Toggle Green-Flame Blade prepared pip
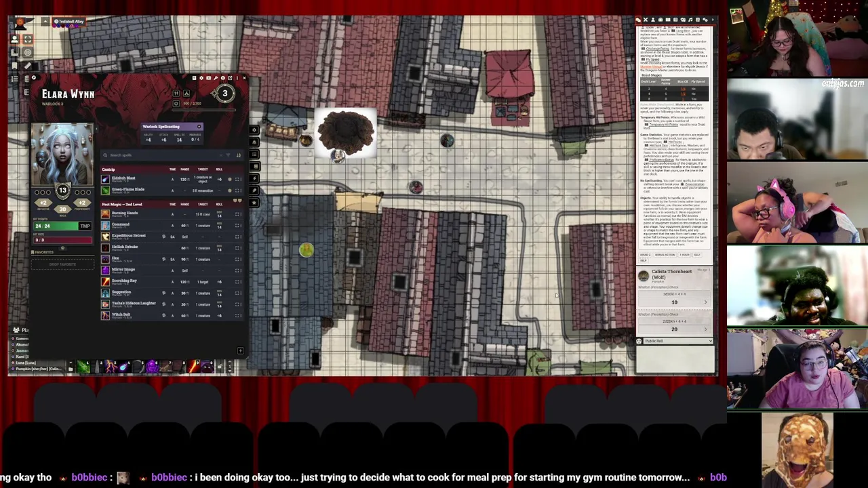Screen dimensions: 868x488 tap(229, 190)
